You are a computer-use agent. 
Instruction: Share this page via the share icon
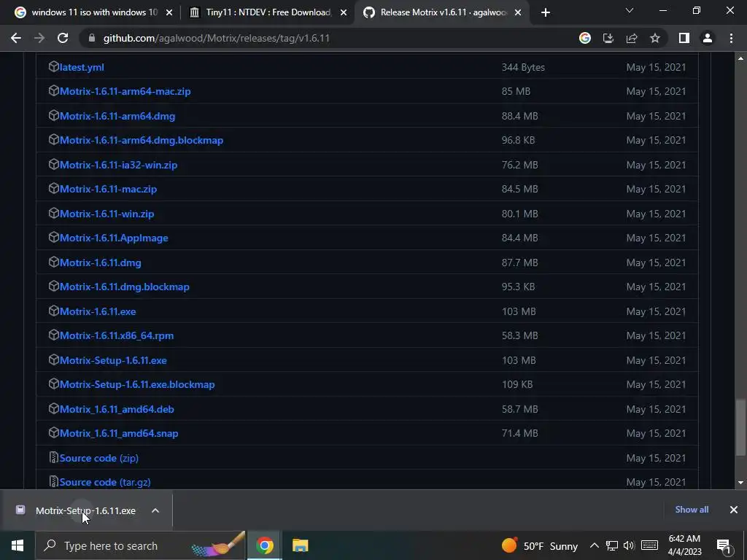click(632, 38)
